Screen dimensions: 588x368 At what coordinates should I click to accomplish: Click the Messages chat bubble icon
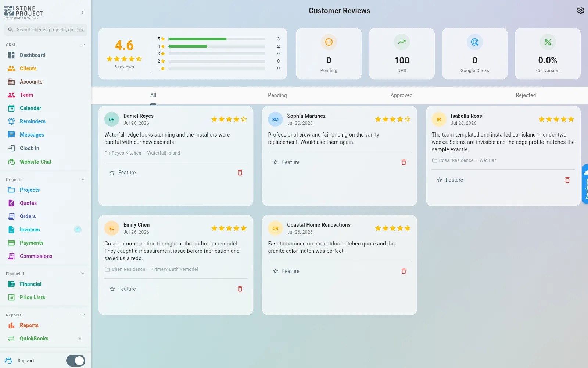[11, 135]
